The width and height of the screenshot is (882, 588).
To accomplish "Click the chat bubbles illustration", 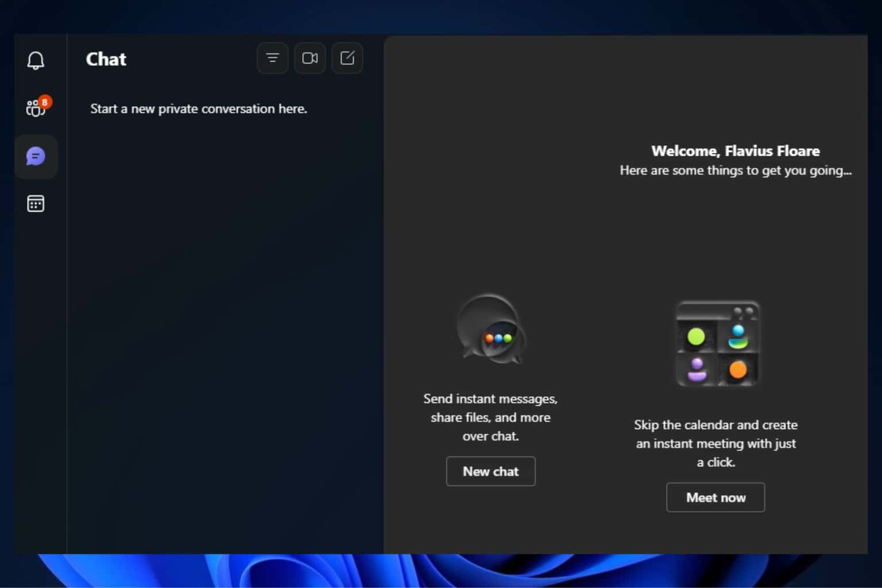I will point(491,329).
